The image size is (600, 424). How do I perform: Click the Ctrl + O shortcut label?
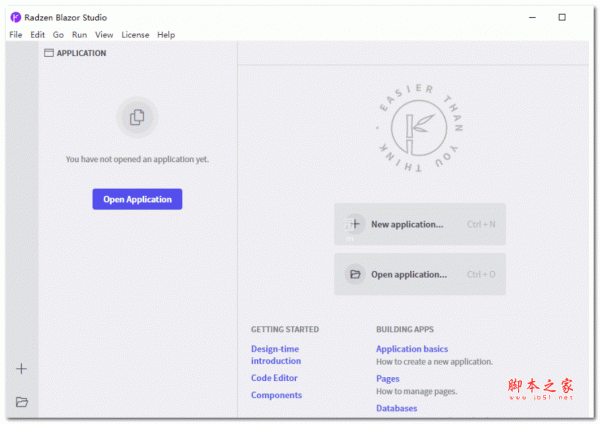481,274
